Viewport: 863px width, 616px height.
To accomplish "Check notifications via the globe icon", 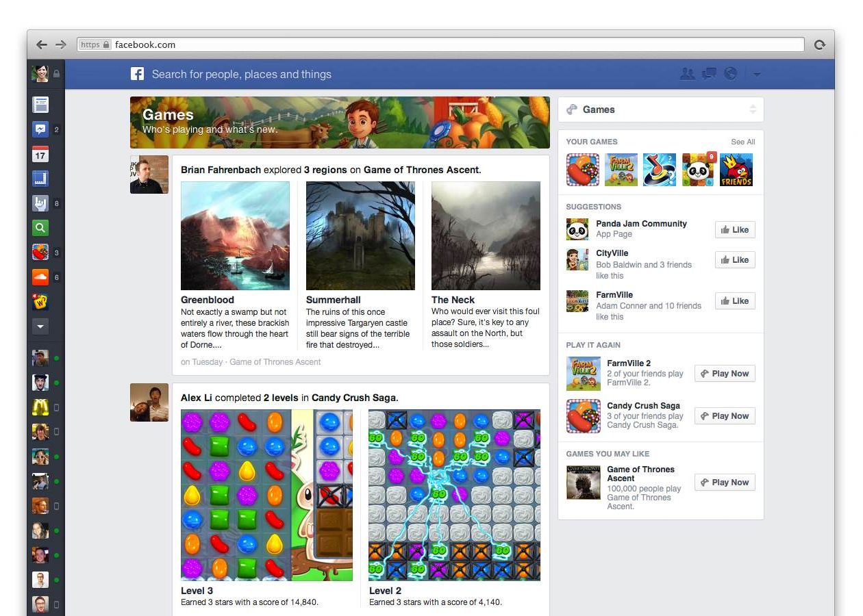I will click(730, 74).
